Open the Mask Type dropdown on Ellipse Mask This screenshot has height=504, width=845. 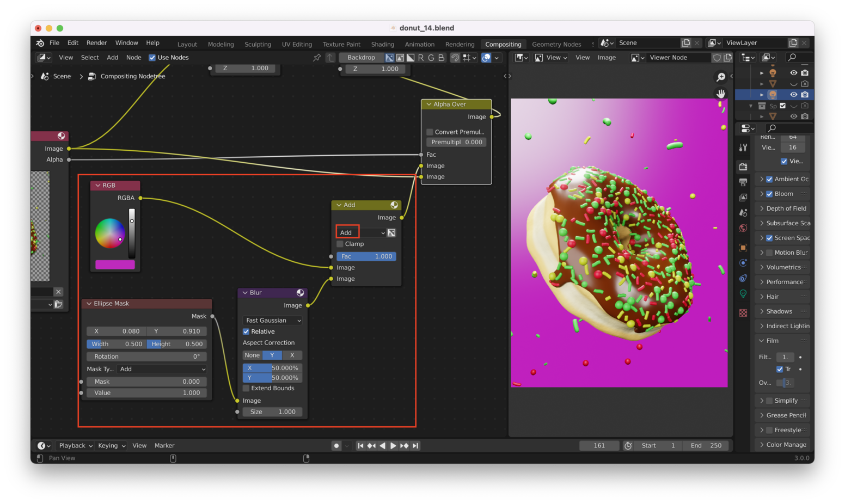[163, 369]
